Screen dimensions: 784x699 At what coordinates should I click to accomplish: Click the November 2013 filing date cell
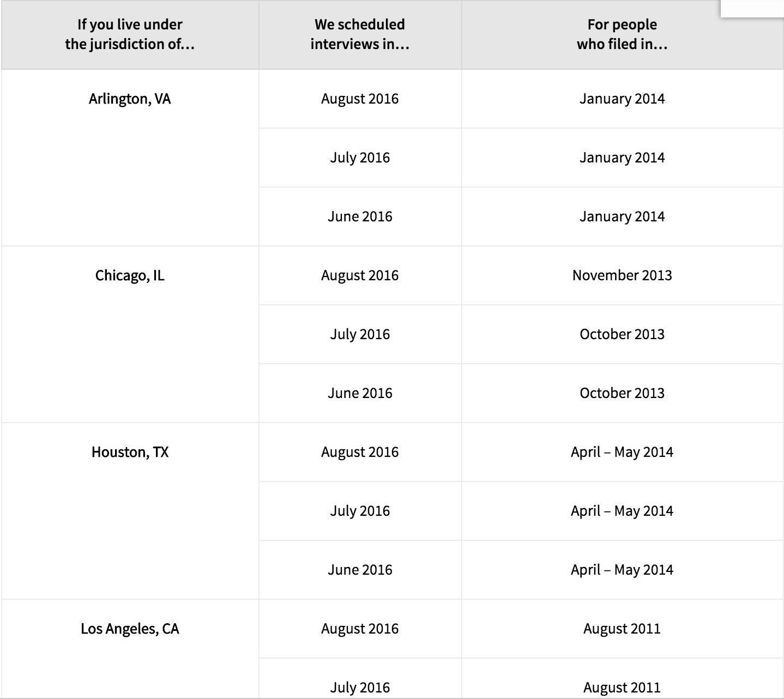(622, 275)
